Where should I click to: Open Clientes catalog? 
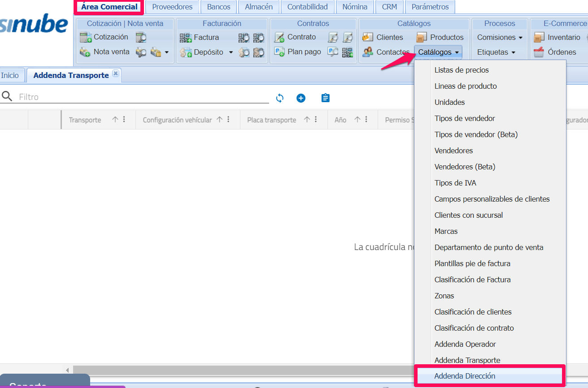click(383, 37)
